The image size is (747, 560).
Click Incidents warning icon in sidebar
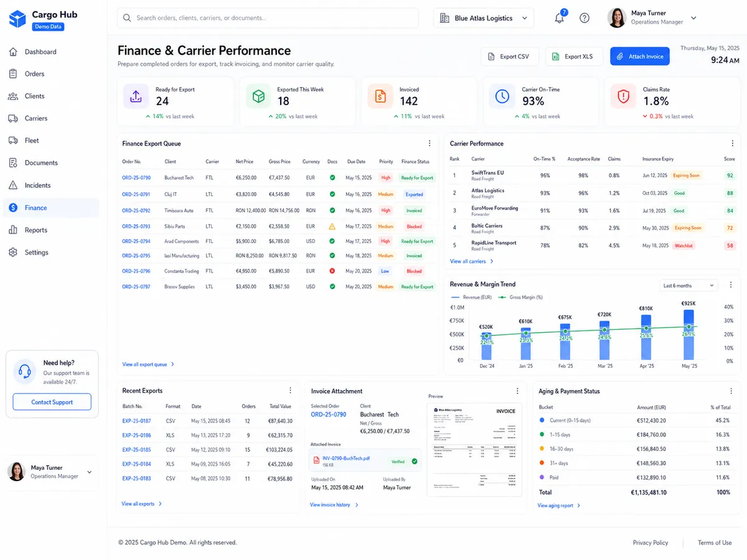pos(13,185)
